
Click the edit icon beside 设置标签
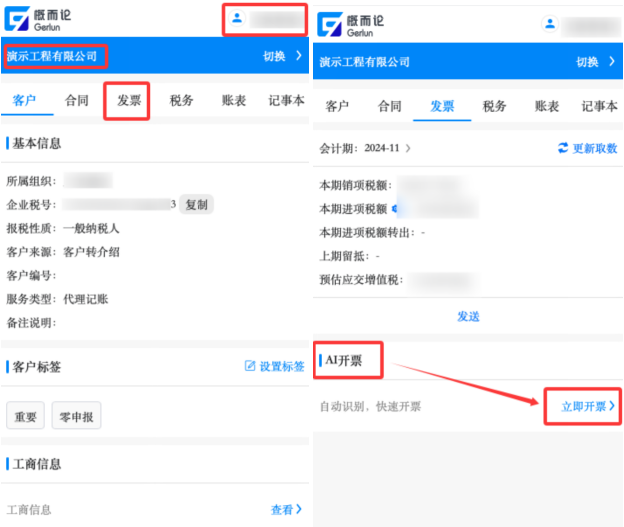coord(250,367)
